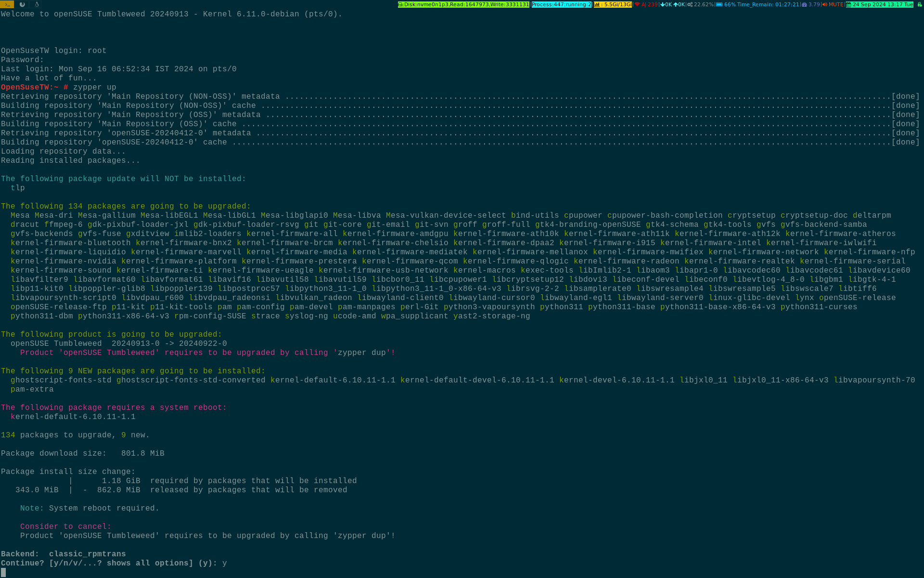This screenshot has height=578, width=924.
Task: Switch to the terminal workspace icon
Action: (x=7, y=4)
